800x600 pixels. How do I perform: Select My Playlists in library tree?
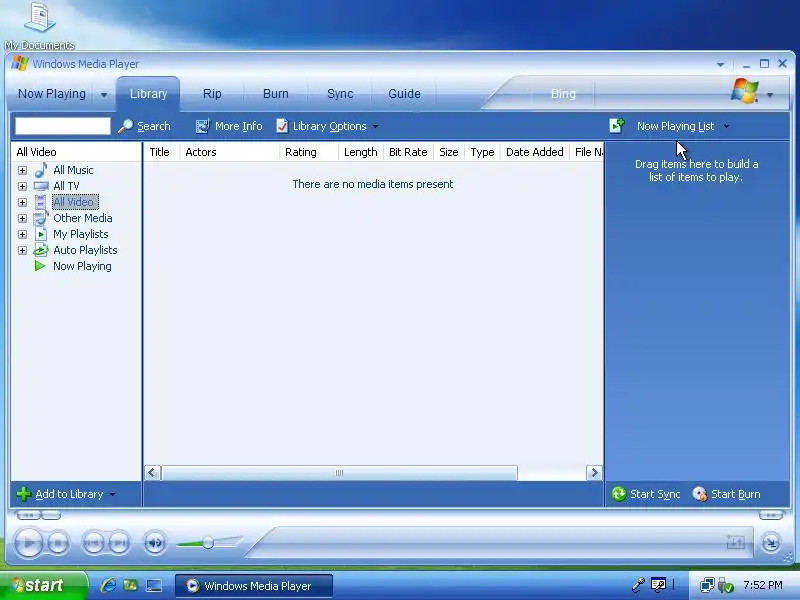click(x=81, y=234)
